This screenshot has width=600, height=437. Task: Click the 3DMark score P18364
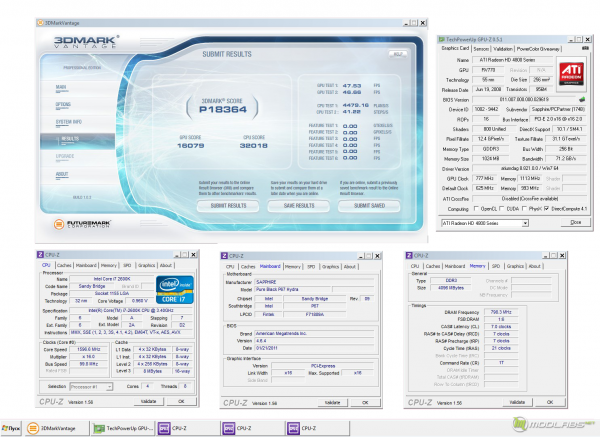coord(223,110)
